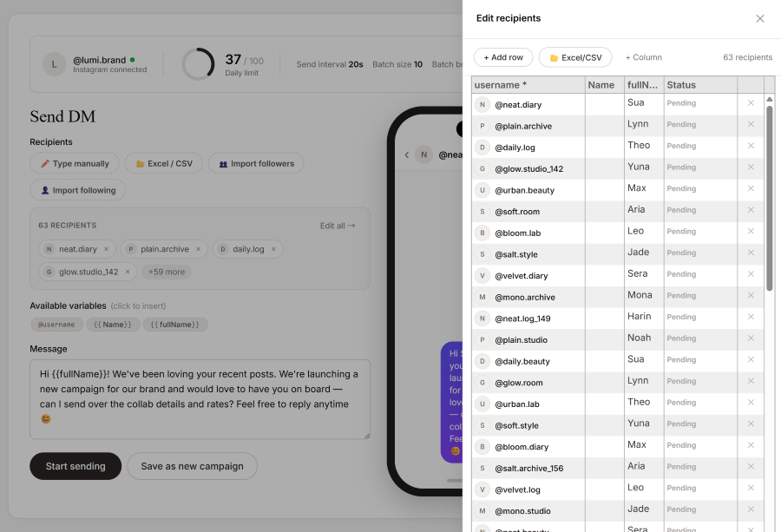
Task: Click the recipients table scrollbar thumb
Action: click(x=769, y=198)
